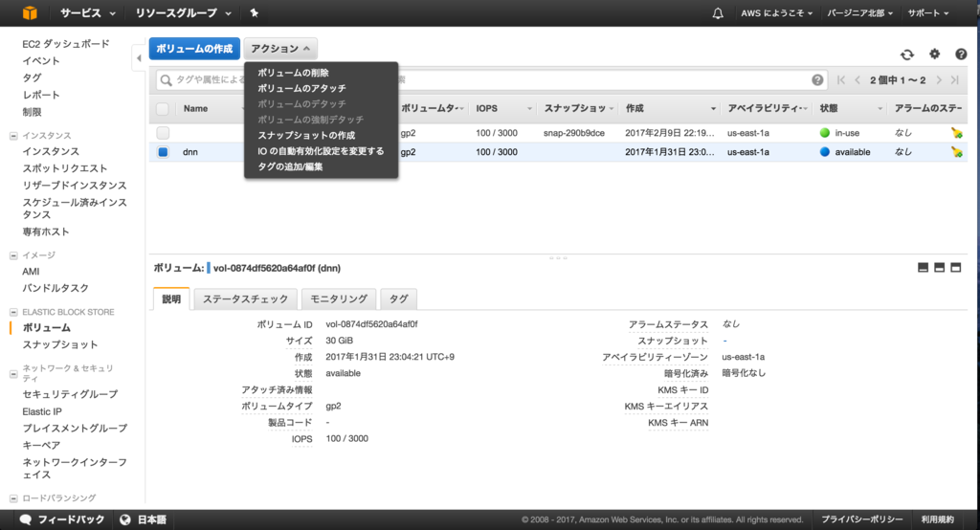Open キーペア in sidebar
980x530 pixels.
[x=41, y=445]
